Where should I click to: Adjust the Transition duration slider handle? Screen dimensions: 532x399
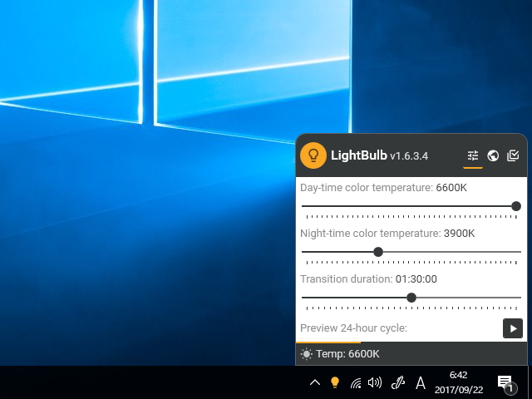coord(411,298)
